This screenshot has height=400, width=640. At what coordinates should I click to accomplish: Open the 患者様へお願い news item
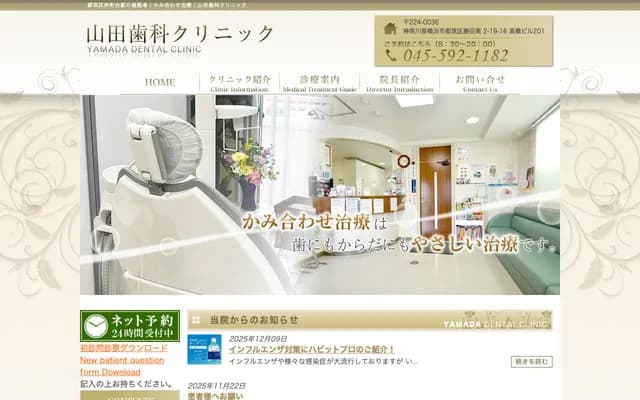click(216, 396)
